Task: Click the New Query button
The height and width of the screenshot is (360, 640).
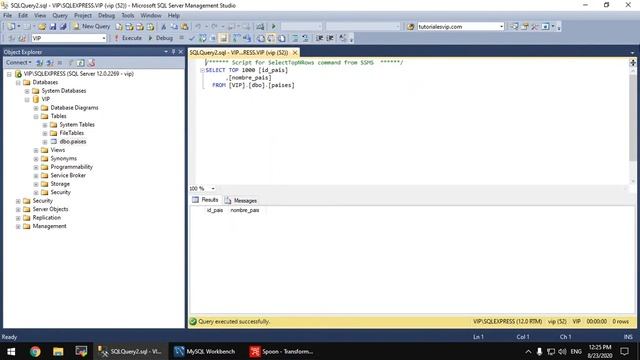Action: tap(91, 27)
